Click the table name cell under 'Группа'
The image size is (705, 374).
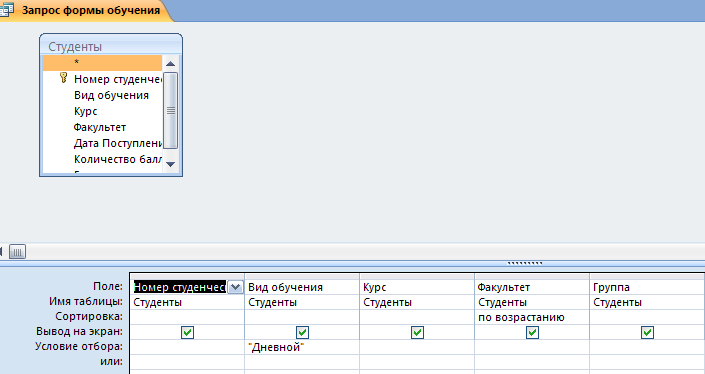click(647, 302)
